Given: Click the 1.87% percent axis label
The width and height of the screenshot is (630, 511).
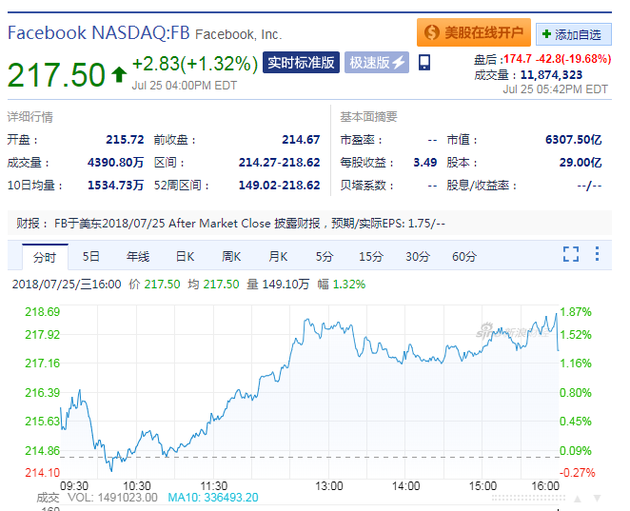Looking at the screenshot, I should pyautogui.click(x=576, y=312).
